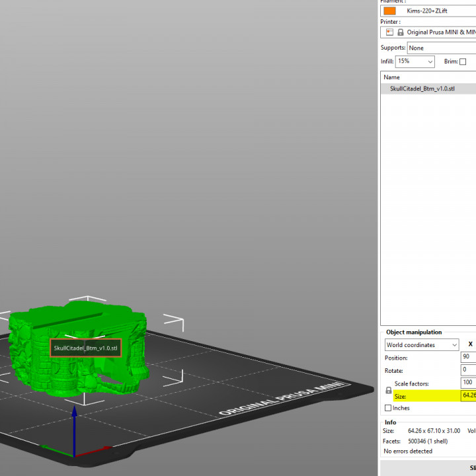Click the orange filament color swatch
The width and height of the screenshot is (476, 476).
click(389, 11)
